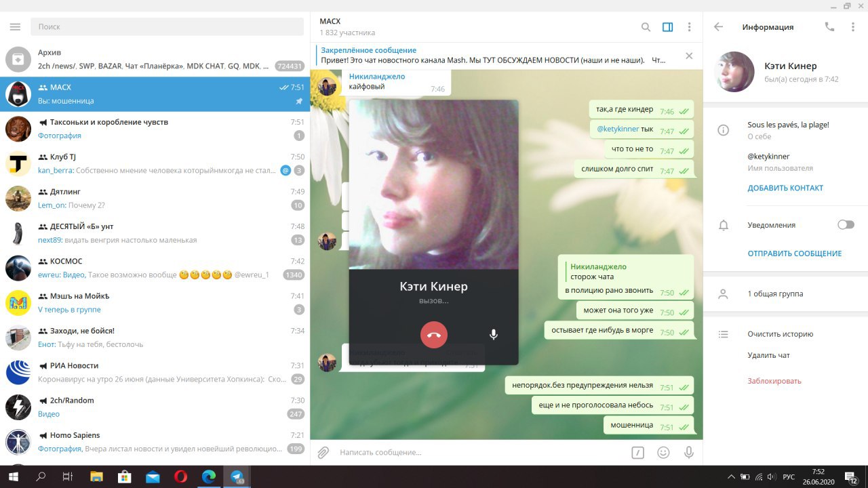
Task: Click the @ketykinner username in info panel
Action: [768, 157]
